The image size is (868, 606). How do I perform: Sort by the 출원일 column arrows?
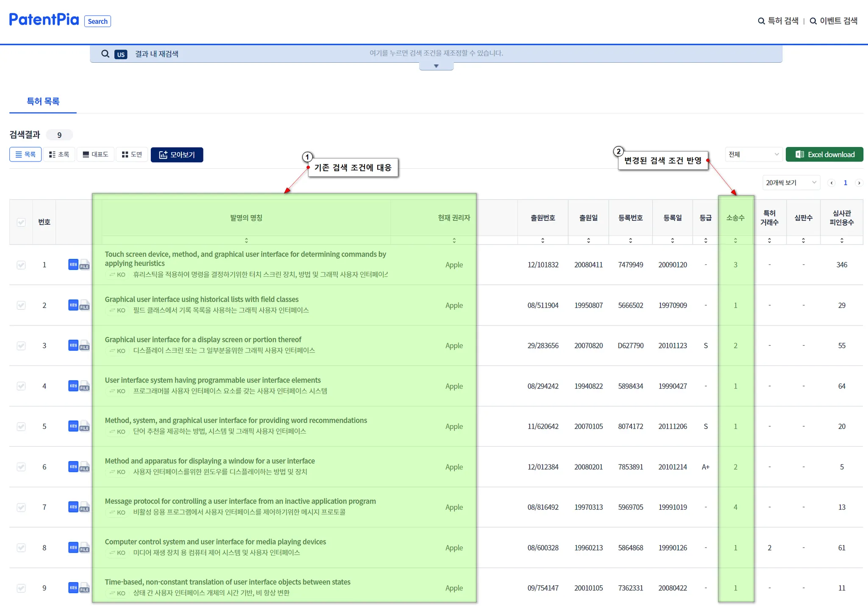point(588,240)
